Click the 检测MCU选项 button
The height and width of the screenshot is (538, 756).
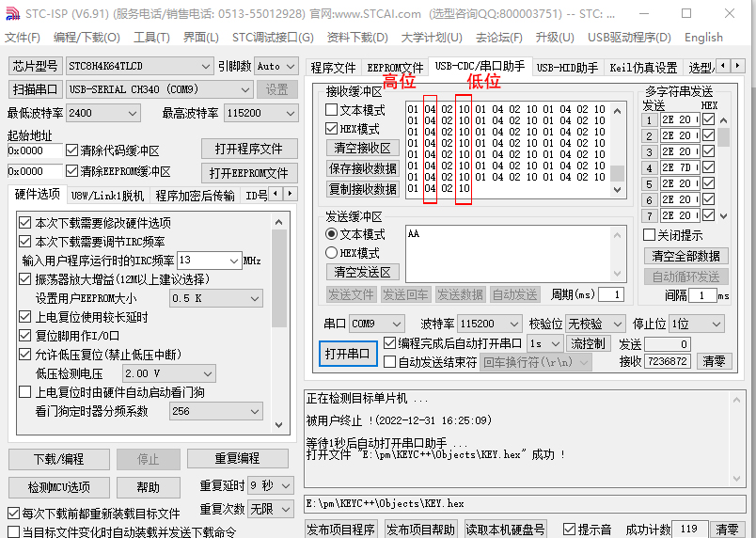59,487
